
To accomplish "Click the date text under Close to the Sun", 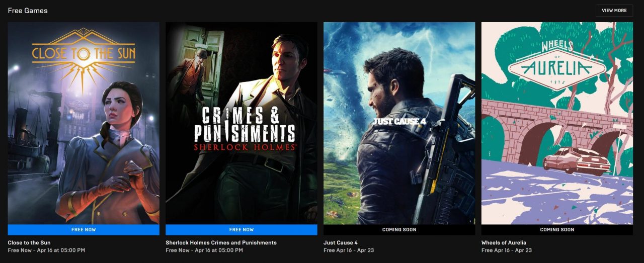I will click(46, 250).
